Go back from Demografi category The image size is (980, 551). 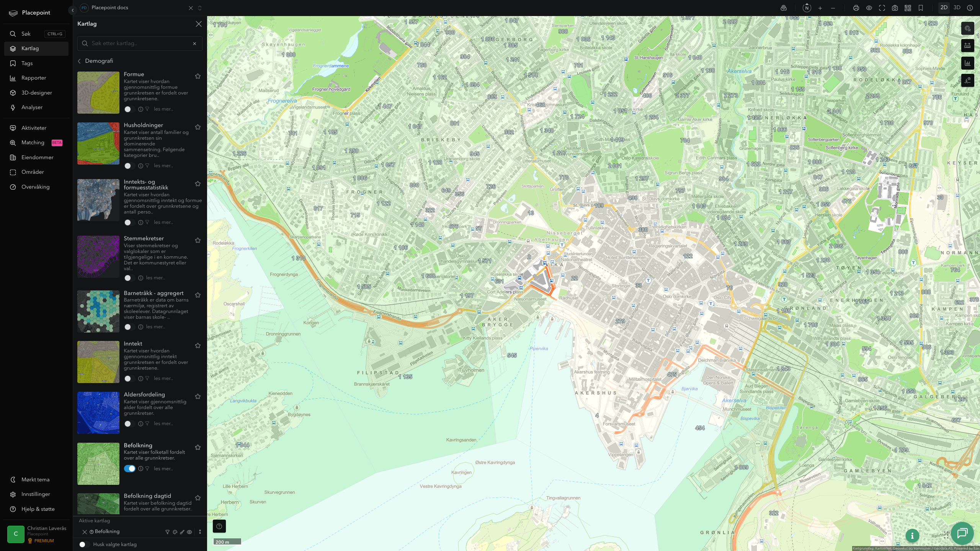79,61
